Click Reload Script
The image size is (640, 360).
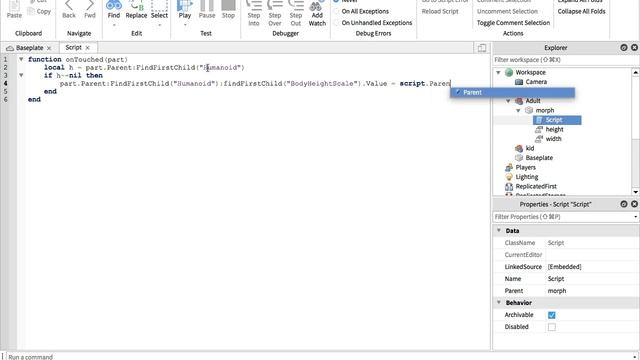click(440, 11)
